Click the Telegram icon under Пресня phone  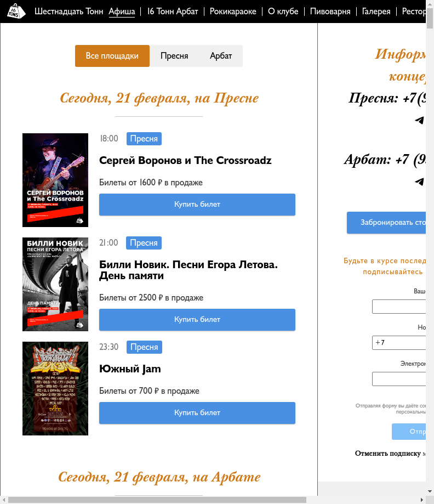420,120
